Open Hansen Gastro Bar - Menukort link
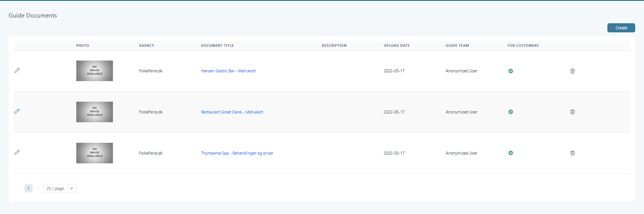The image size is (644, 214). [228, 71]
